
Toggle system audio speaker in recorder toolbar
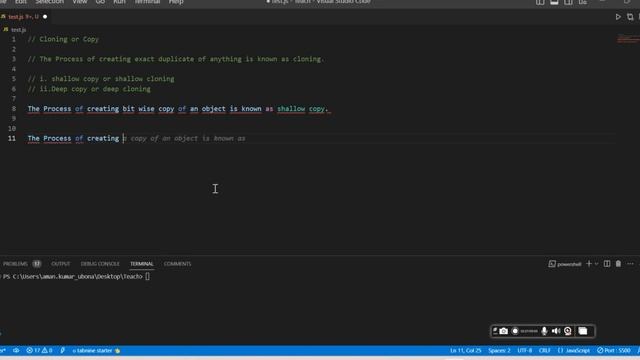point(556,331)
